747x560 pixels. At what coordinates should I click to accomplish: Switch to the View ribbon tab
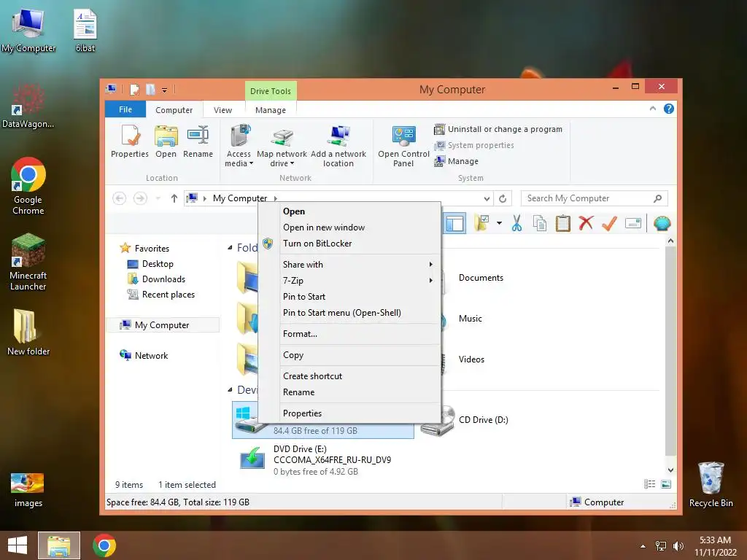pyautogui.click(x=222, y=110)
